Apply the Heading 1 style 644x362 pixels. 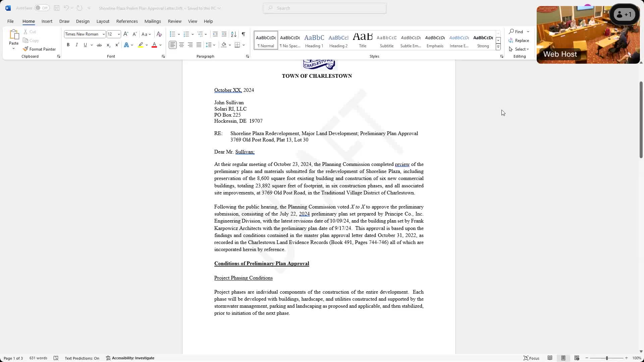point(314,40)
